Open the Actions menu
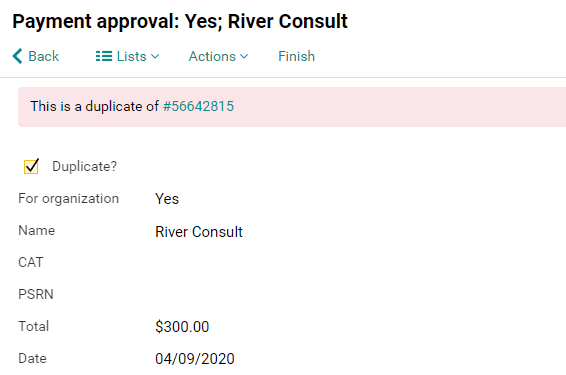This screenshot has height=375, width=566. coord(212,56)
